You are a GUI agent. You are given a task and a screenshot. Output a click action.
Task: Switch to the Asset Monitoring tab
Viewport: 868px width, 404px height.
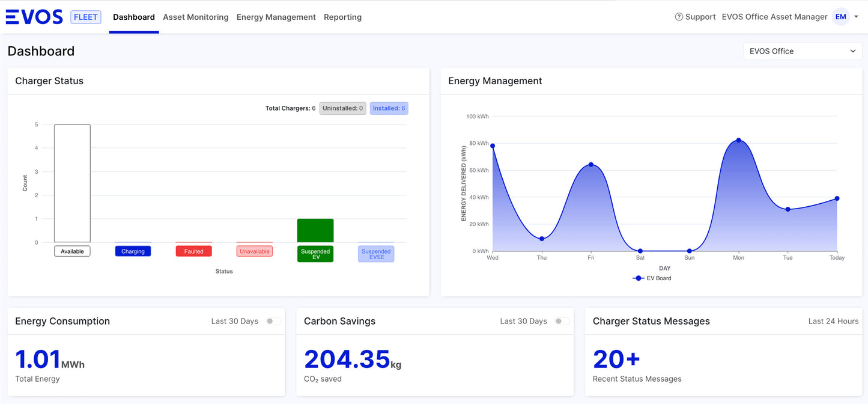click(x=196, y=17)
